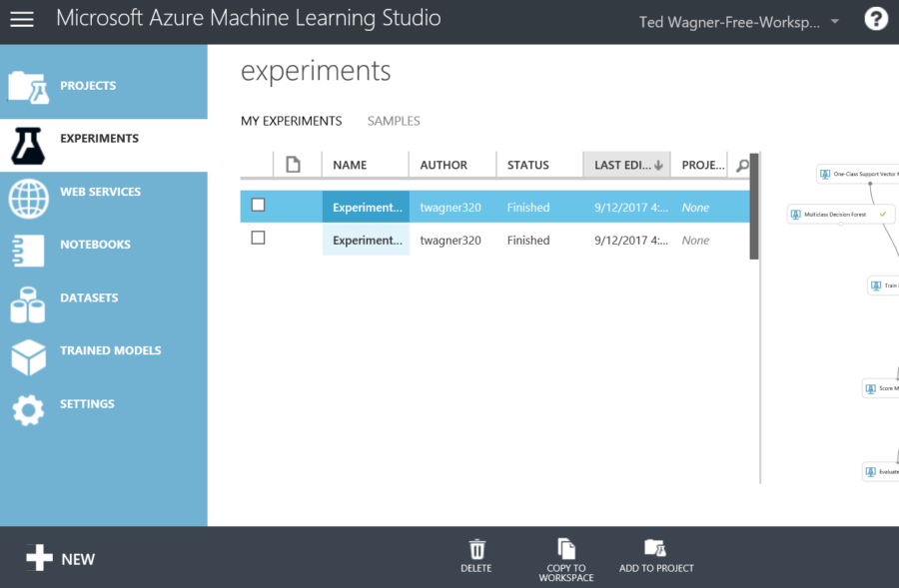899x588 pixels.
Task: Click the None project cell in highlighted row
Action: (x=695, y=208)
